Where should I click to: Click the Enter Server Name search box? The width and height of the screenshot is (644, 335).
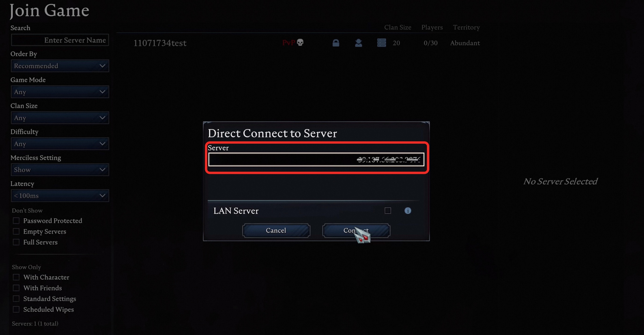click(x=60, y=40)
